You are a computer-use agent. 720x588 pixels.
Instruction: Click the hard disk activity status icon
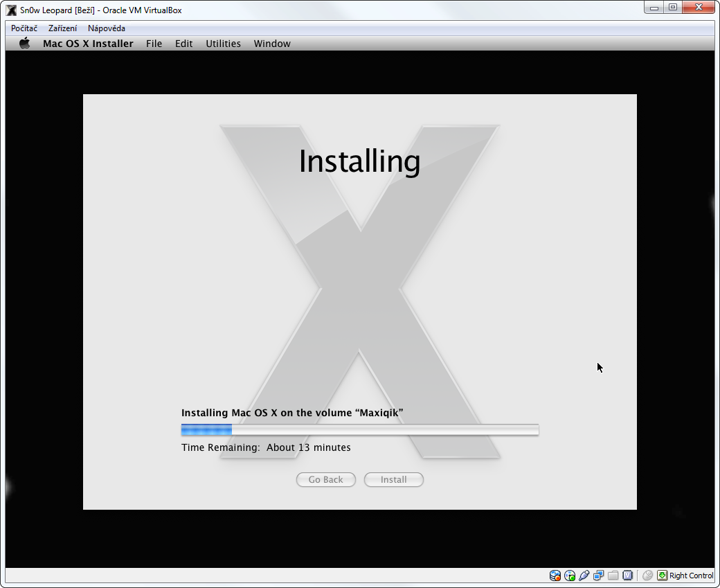555,575
